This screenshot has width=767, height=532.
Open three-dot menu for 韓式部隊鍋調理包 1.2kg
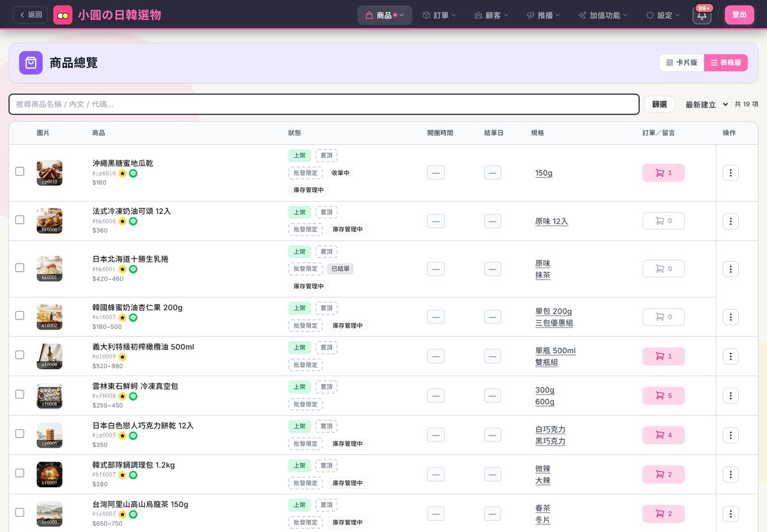pos(731,475)
